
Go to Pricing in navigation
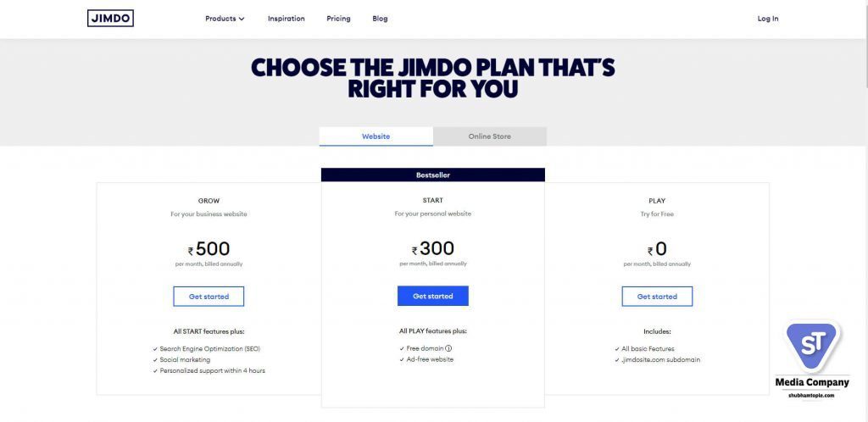[338, 19]
